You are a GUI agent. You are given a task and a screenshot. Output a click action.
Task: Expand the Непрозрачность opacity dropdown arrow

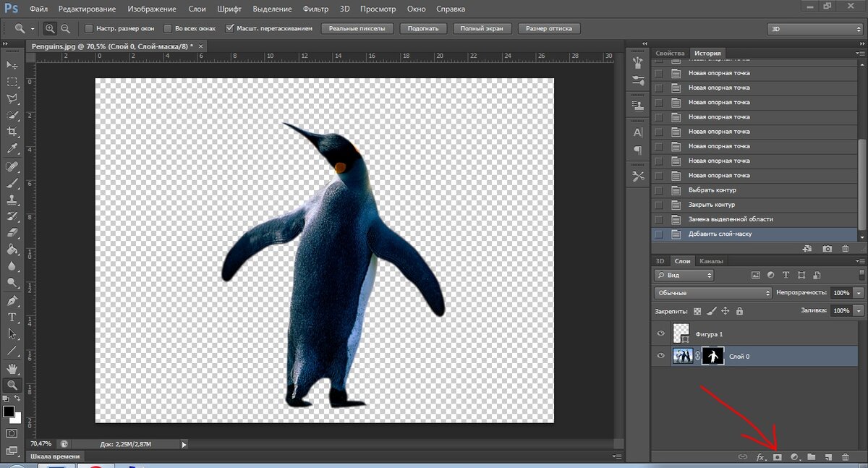pos(859,293)
